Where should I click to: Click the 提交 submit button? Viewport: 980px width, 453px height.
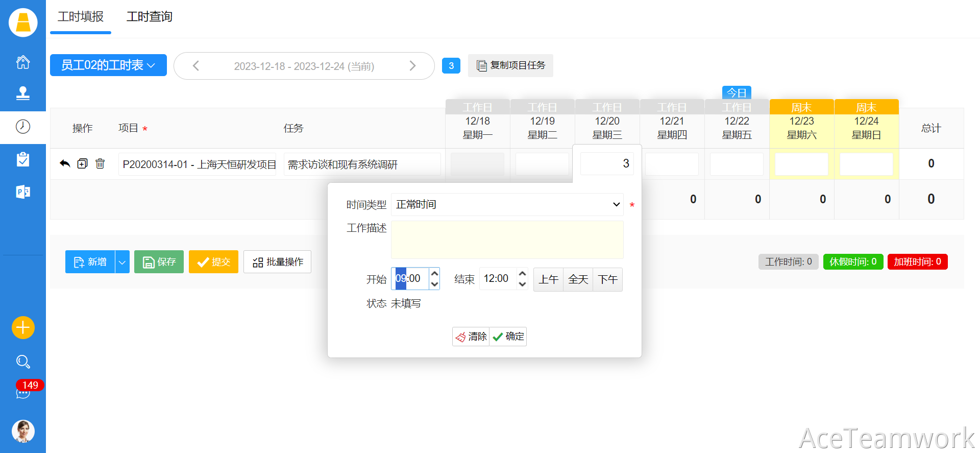213,262
